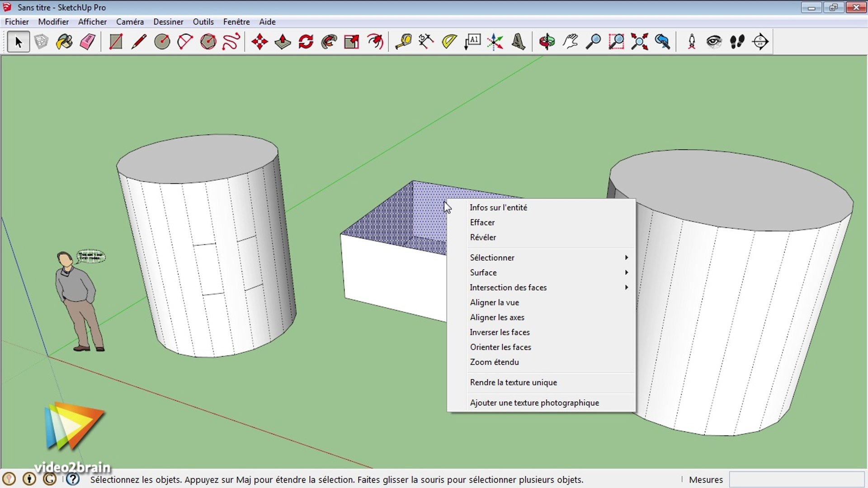Choose Infos sur l'entité
Viewport: 868px width, 488px height.
(x=498, y=207)
